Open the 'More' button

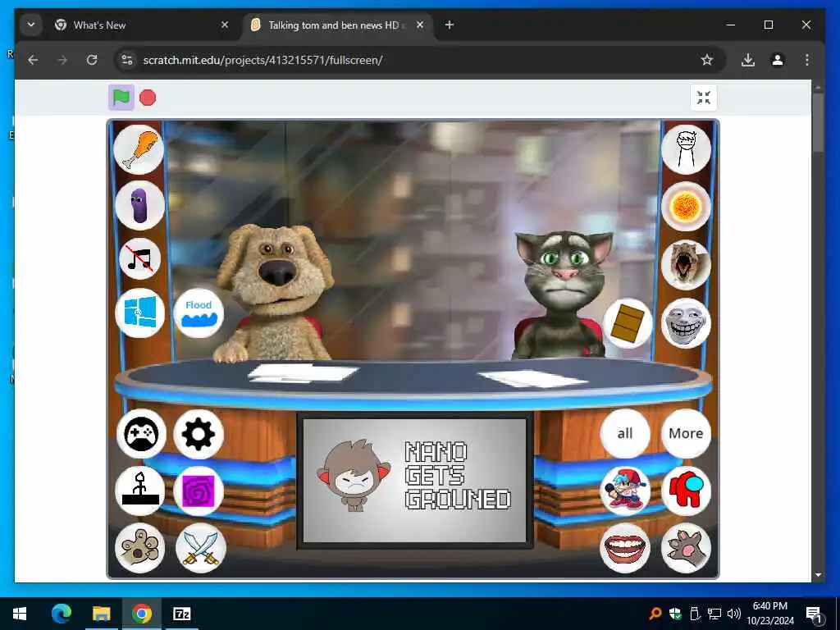687,433
